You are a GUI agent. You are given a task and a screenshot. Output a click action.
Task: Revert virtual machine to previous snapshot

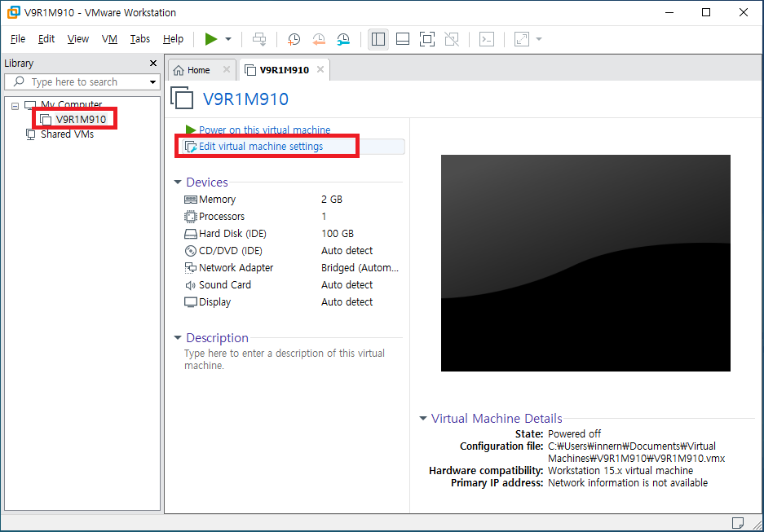(319, 39)
